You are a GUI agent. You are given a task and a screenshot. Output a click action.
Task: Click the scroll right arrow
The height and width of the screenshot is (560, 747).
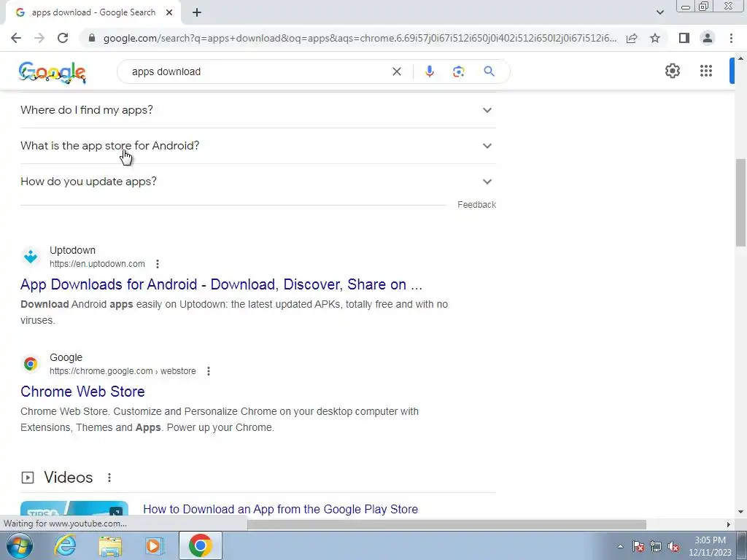728,524
